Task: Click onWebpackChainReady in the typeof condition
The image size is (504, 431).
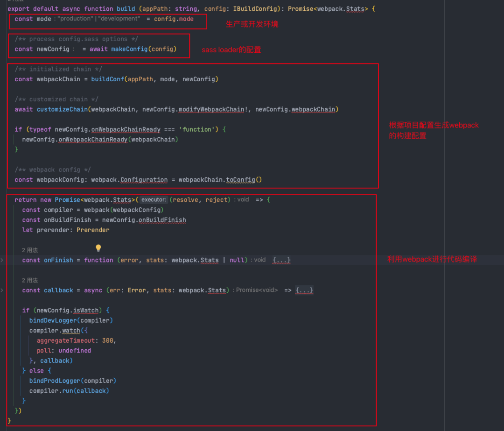Action: point(126,129)
